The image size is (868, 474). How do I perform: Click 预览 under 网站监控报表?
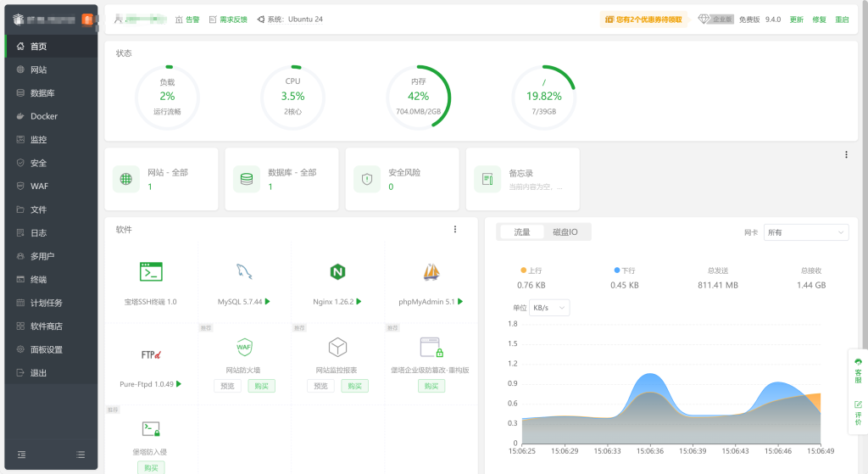coord(321,386)
